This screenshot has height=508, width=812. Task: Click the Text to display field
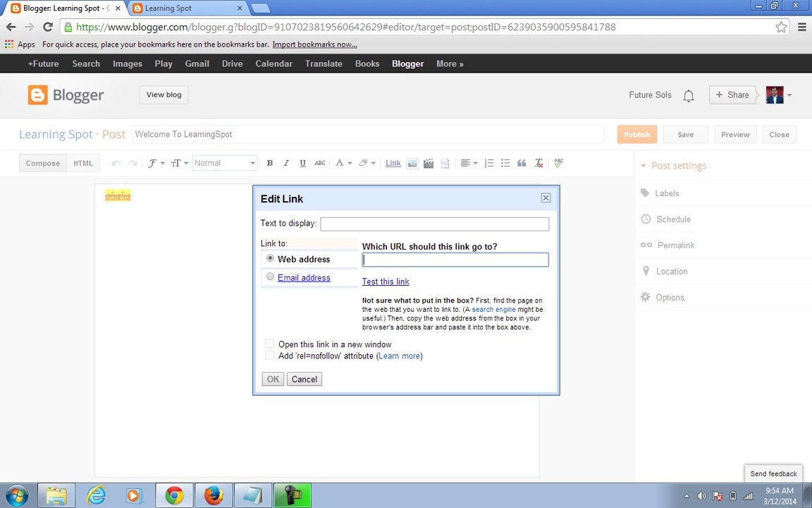pyautogui.click(x=434, y=224)
